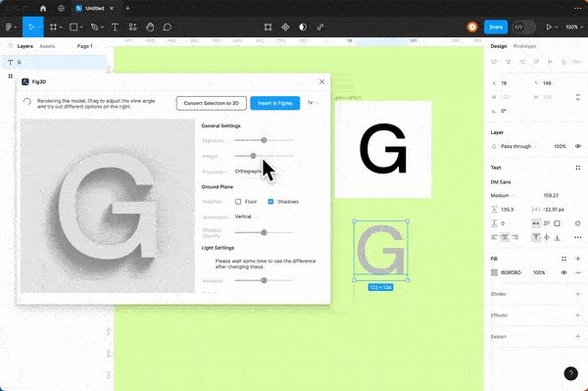Select the G text layer row
Image resolution: width=588 pixels, height=391 pixels.
click(x=54, y=63)
